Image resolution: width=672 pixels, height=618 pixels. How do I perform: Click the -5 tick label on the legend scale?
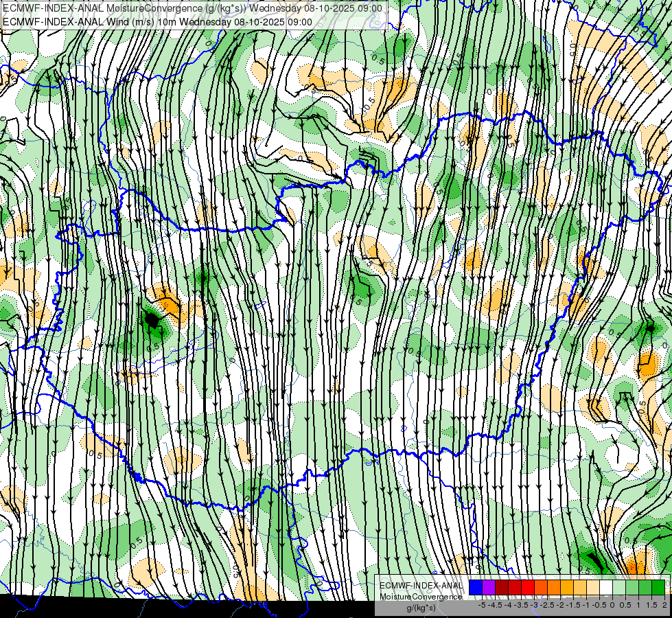pos(482,605)
